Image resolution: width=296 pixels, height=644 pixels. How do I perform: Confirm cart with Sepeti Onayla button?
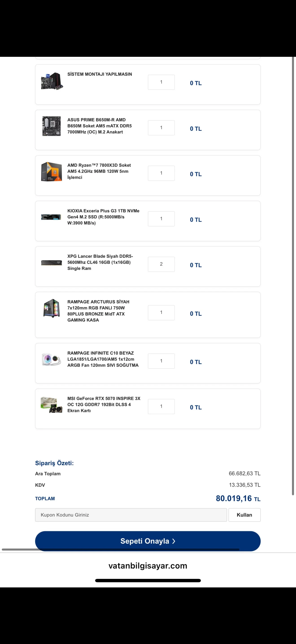coord(148,541)
